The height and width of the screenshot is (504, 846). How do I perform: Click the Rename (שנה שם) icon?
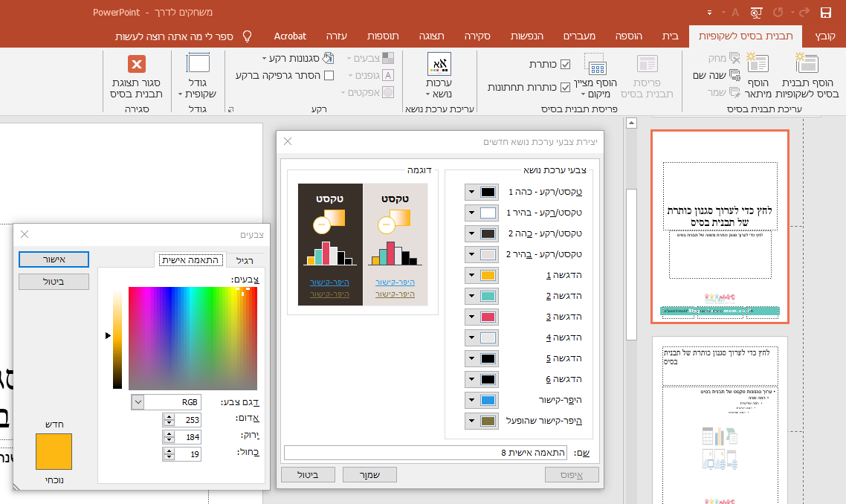pos(734,75)
